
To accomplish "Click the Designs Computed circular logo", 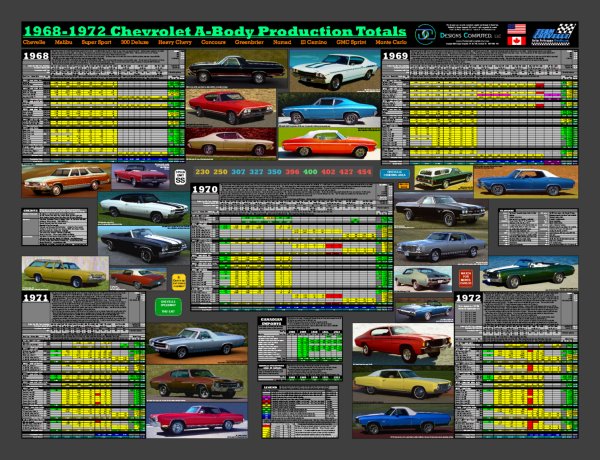I will click(427, 35).
